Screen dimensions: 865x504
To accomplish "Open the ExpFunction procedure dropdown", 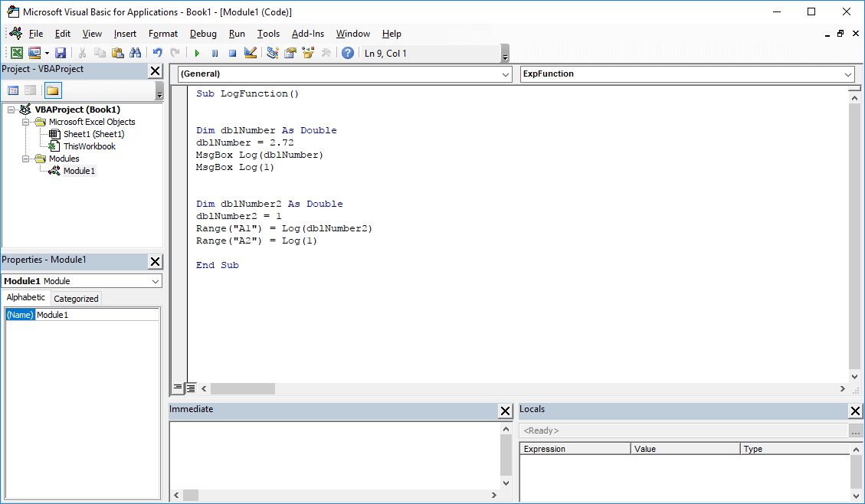I will pyautogui.click(x=848, y=74).
